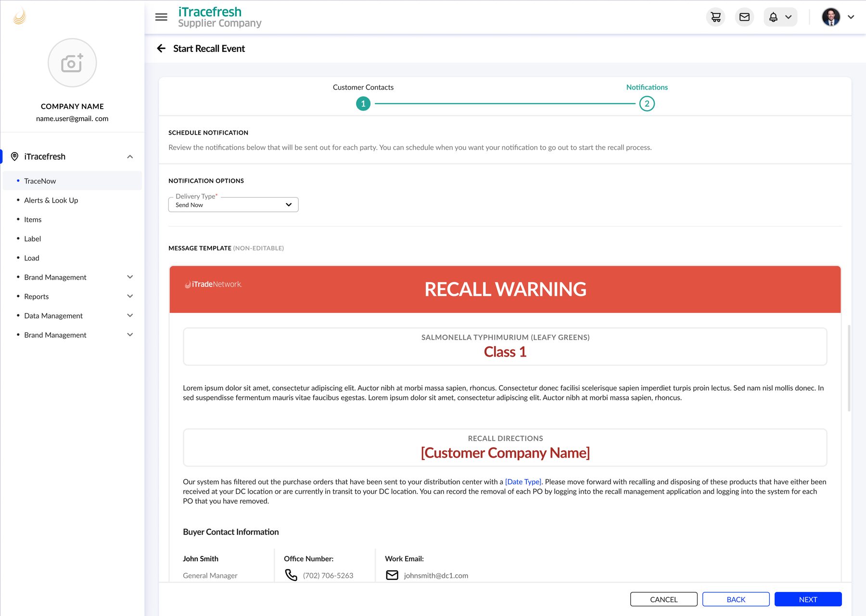The image size is (866, 616).
Task: Click the CANCEL button
Action: coord(663,599)
